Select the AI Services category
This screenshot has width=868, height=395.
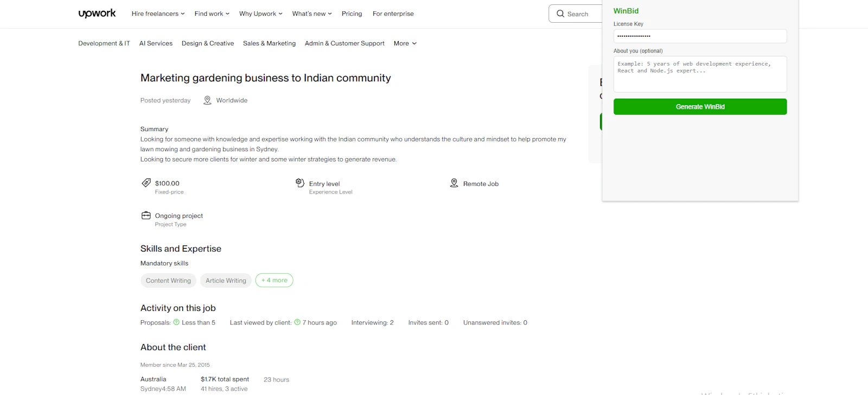click(156, 43)
